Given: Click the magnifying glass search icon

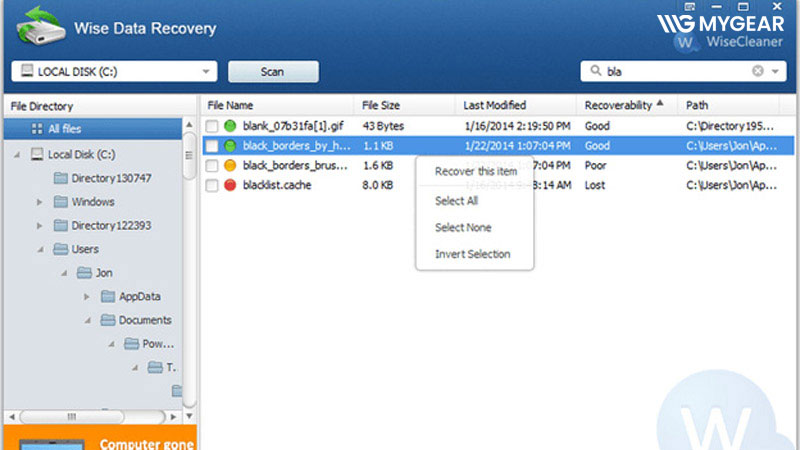Looking at the screenshot, I should click(597, 71).
